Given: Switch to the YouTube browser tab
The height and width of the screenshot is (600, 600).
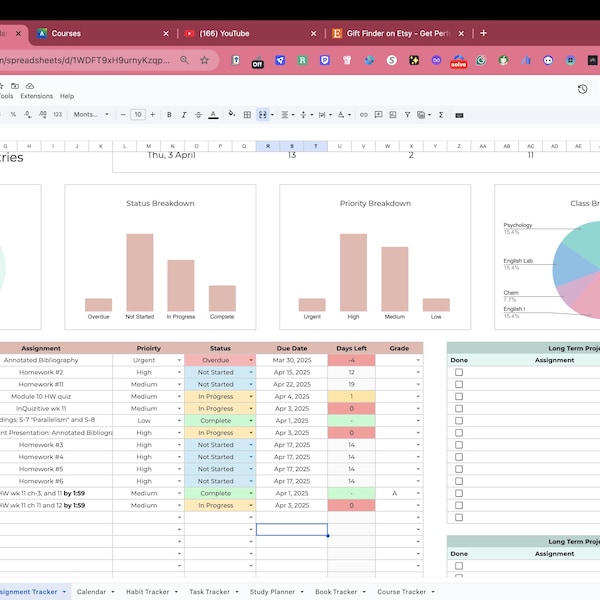Looking at the screenshot, I should coord(249,34).
